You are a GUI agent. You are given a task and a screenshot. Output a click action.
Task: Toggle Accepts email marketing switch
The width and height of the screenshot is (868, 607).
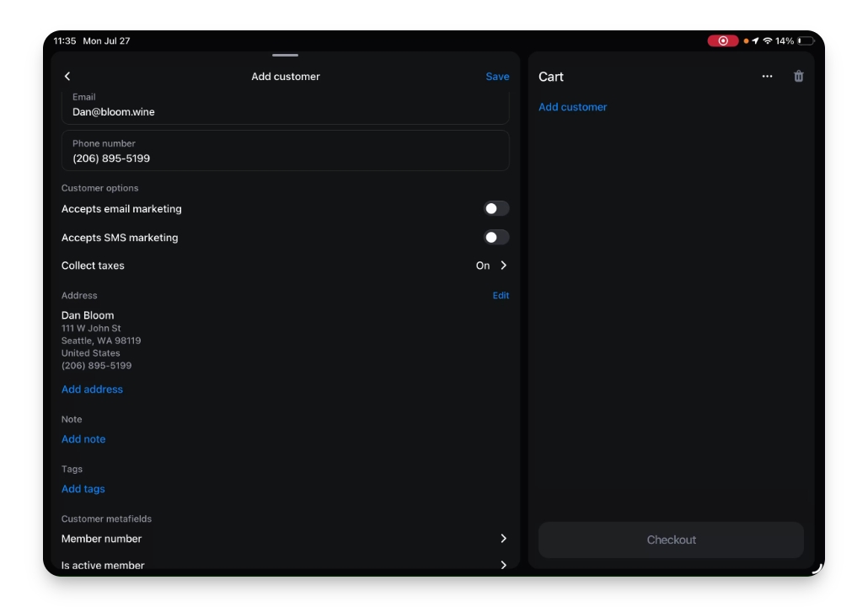[x=496, y=209]
